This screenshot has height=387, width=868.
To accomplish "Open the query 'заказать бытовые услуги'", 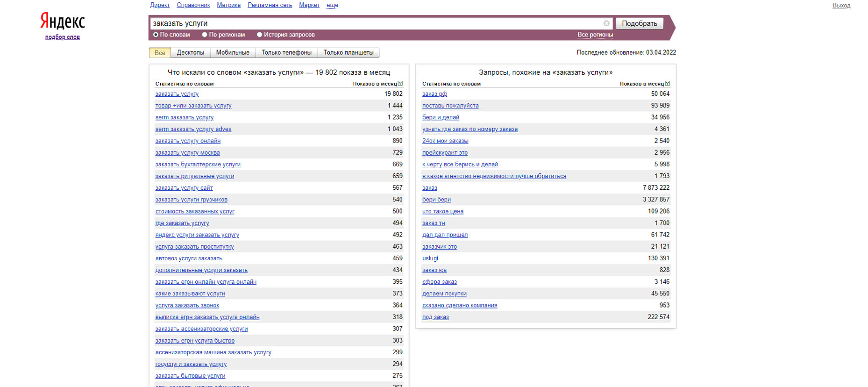I will pyautogui.click(x=190, y=376).
